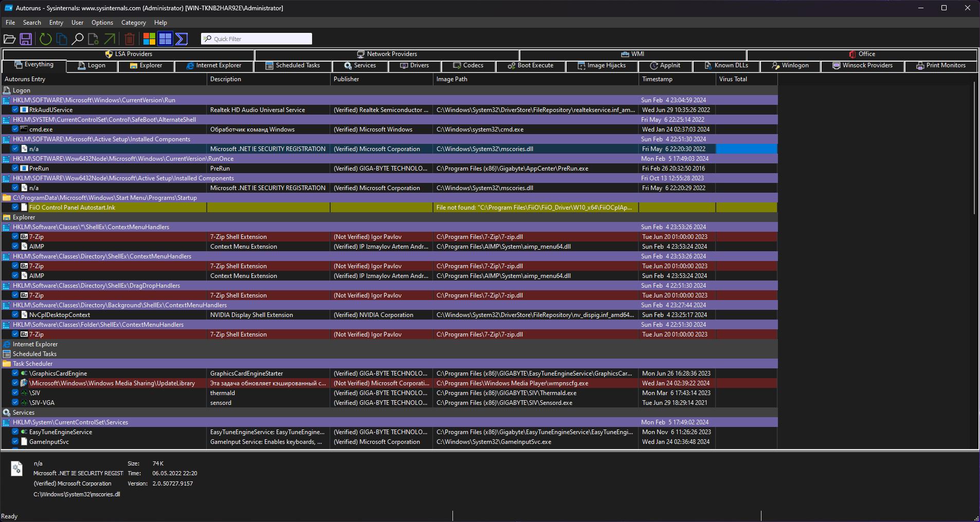Click the EasyTuneEngineService entry icon
The image size is (980, 522).
tap(24, 432)
